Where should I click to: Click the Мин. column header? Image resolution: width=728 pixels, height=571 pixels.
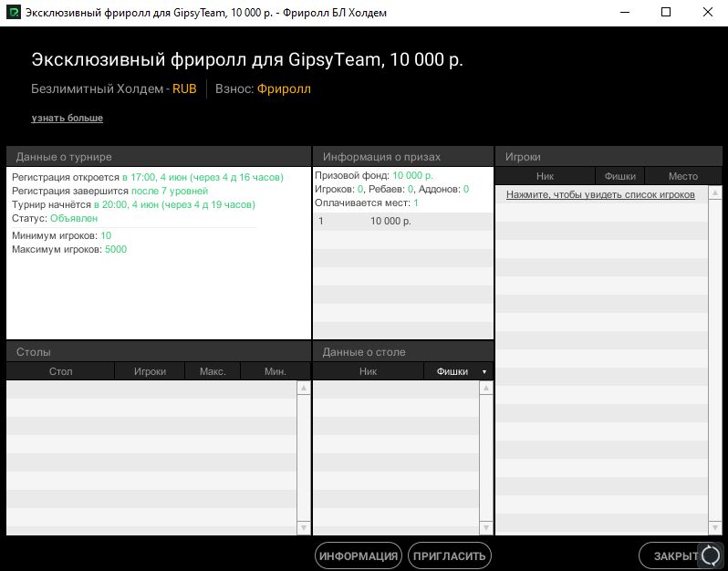(275, 371)
